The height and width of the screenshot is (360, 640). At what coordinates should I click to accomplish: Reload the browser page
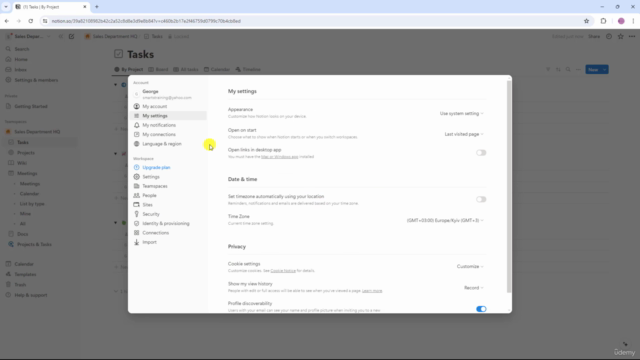tap(31, 21)
